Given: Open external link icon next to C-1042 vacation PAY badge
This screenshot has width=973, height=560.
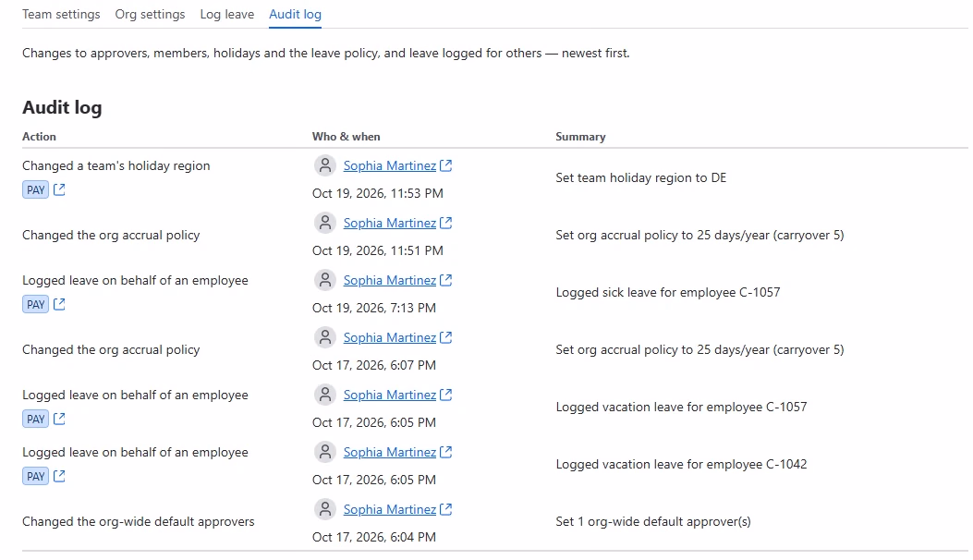Looking at the screenshot, I should (59, 476).
